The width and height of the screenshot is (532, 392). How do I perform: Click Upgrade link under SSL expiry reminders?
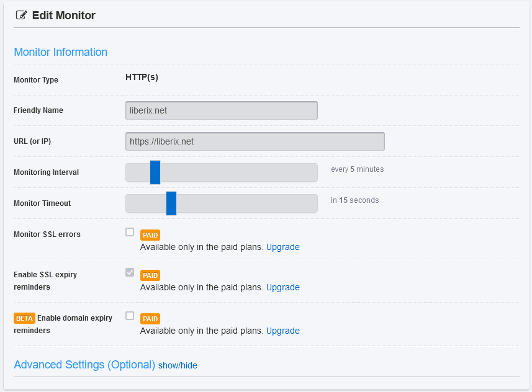pos(282,287)
